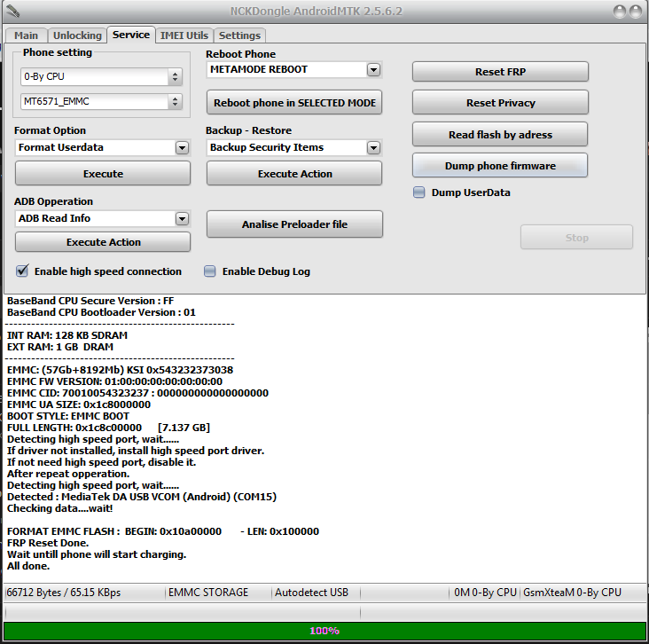Click the Reset Privacy button
This screenshot has width=649, height=644.
coord(500,103)
